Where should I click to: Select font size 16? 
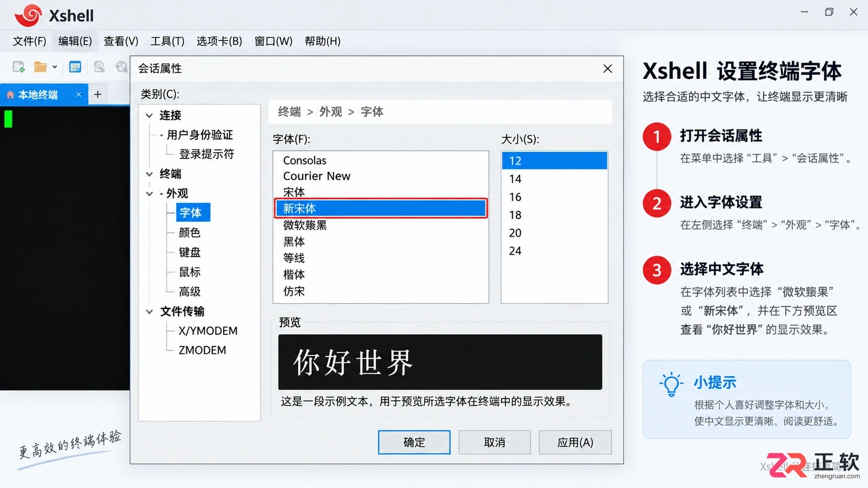(555, 197)
